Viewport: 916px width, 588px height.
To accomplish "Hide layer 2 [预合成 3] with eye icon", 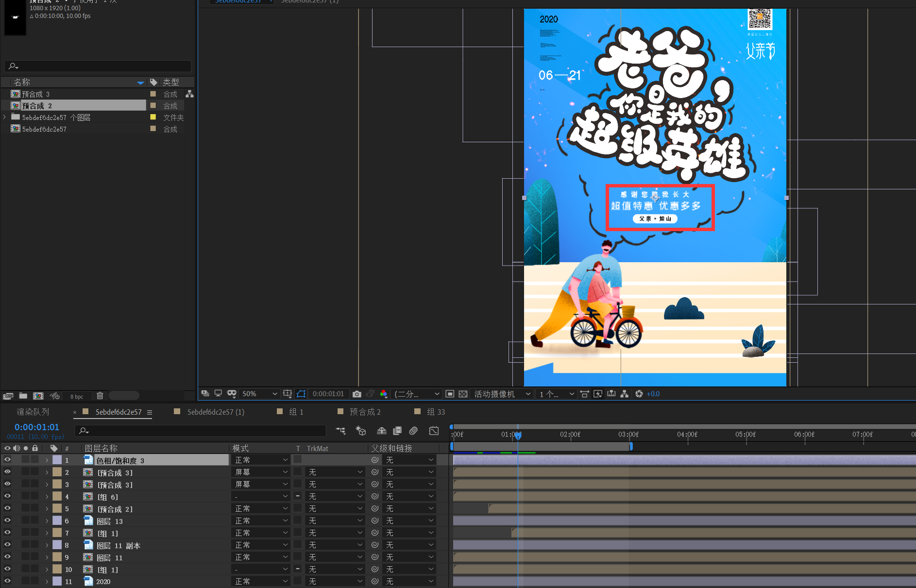I will coord(7,471).
